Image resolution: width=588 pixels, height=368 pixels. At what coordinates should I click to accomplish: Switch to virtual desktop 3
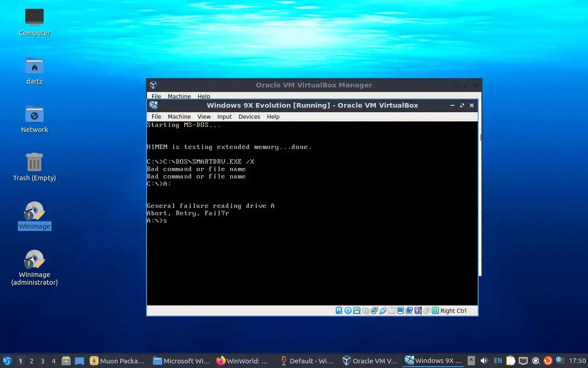(x=42, y=361)
